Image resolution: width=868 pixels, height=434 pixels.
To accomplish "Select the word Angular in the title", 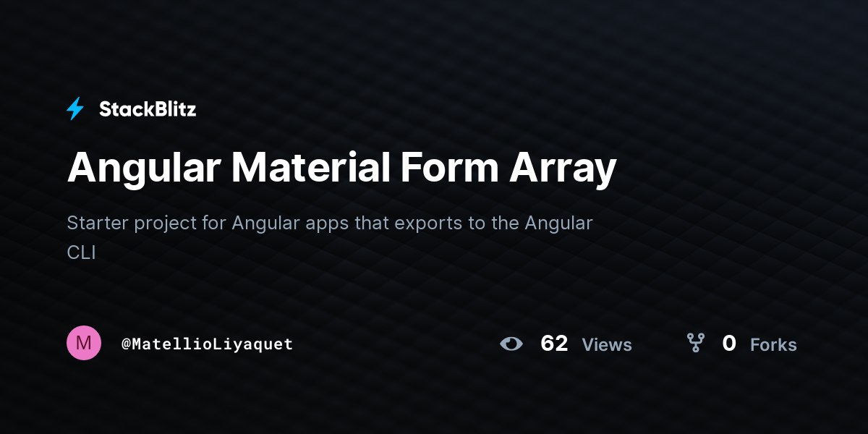I will (x=144, y=169).
